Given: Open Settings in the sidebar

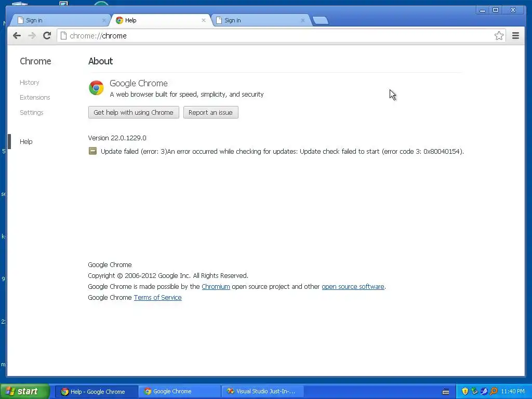Looking at the screenshot, I should pos(32,112).
